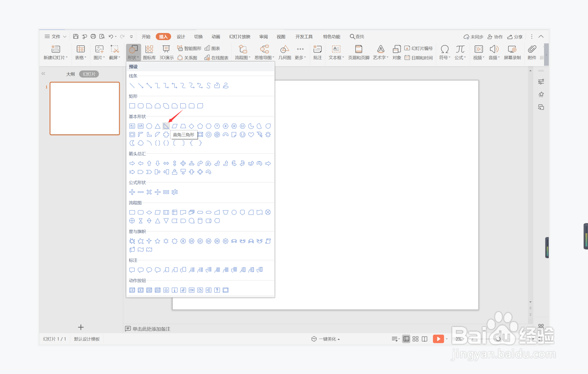Collapse the ribbon
This screenshot has height=374, width=588.
point(541,37)
